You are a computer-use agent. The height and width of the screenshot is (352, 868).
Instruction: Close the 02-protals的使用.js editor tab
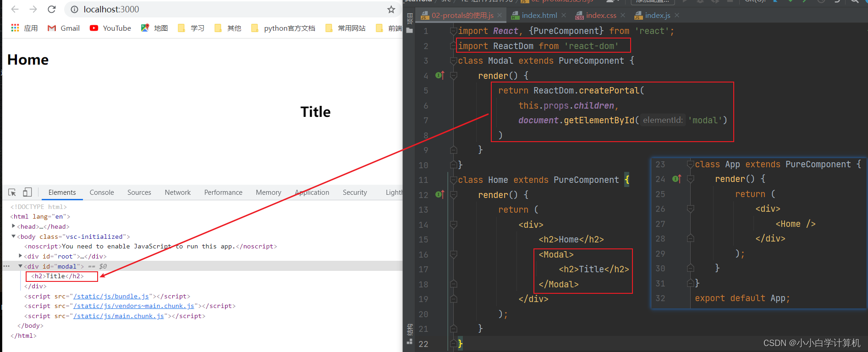pos(500,15)
